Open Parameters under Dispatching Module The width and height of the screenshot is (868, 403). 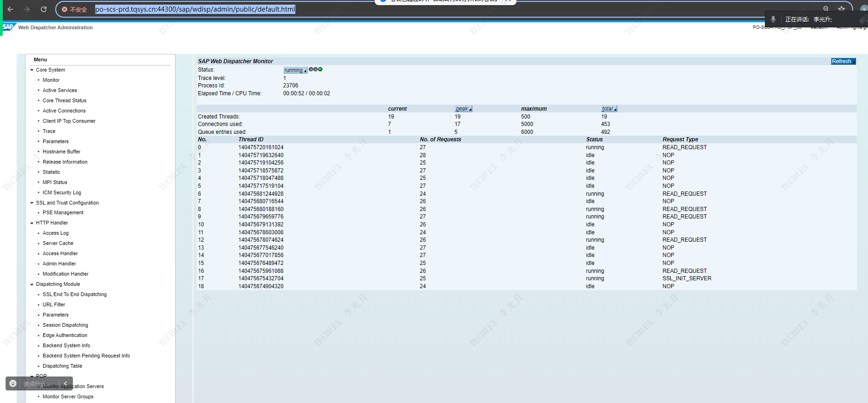pos(56,315)
